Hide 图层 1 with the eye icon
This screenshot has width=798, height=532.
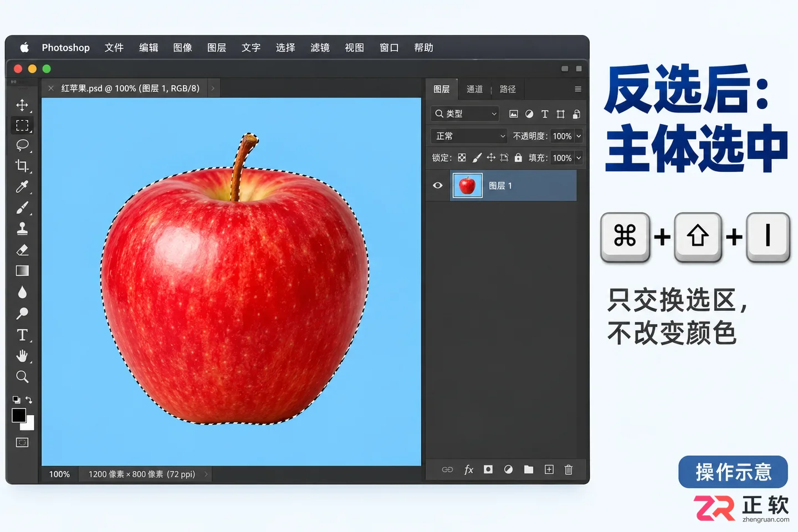(x=438, y=186)
